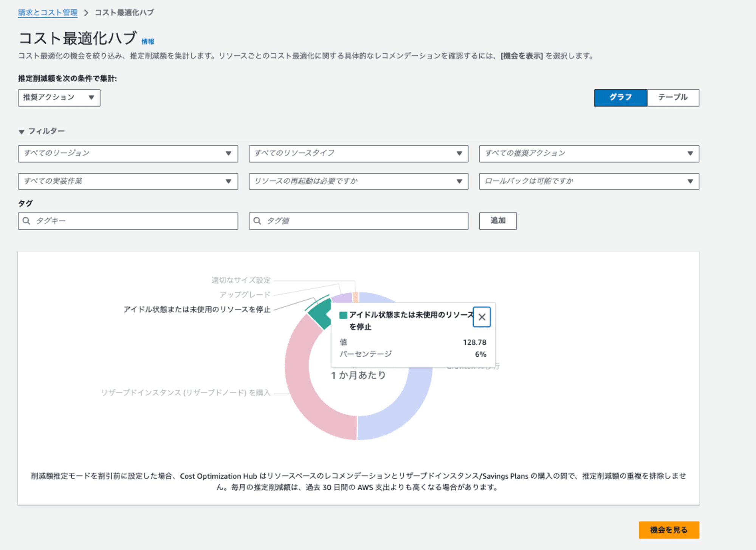
Task: Open すべてのリージョン dropdown
Action: pos(128,154)
